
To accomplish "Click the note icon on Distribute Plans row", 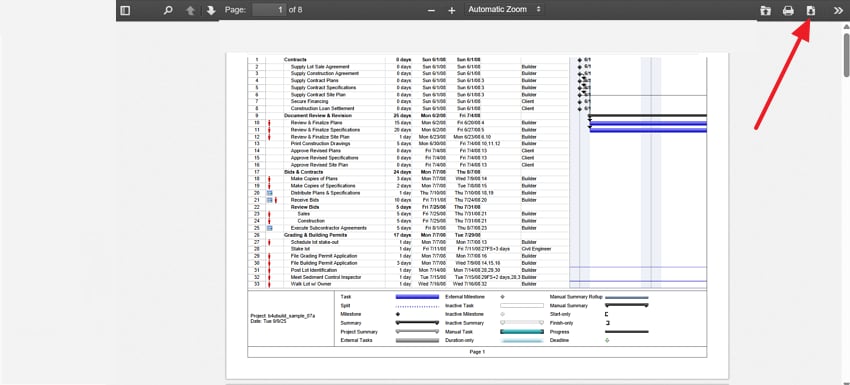I will 269,193.
